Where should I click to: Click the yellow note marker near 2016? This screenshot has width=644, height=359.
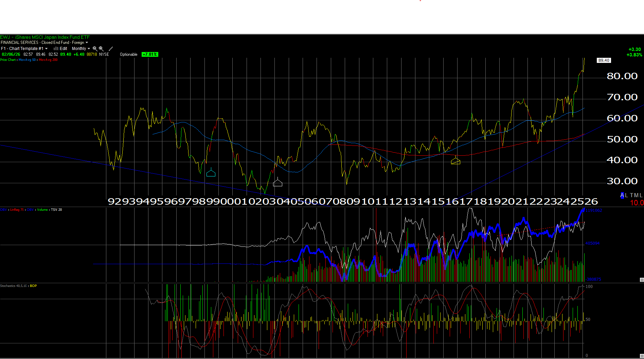455,161
